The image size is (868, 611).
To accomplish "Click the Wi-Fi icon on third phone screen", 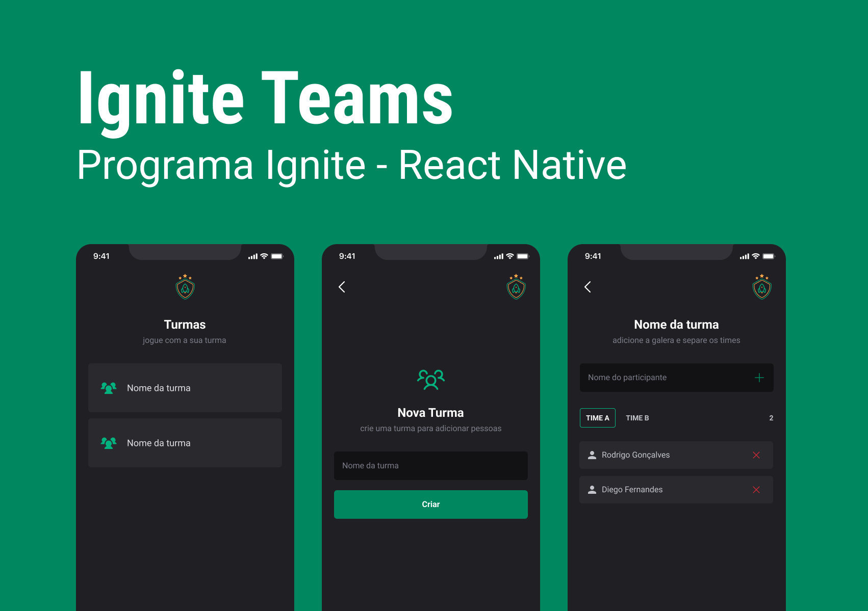I will [x=756, y=256].
